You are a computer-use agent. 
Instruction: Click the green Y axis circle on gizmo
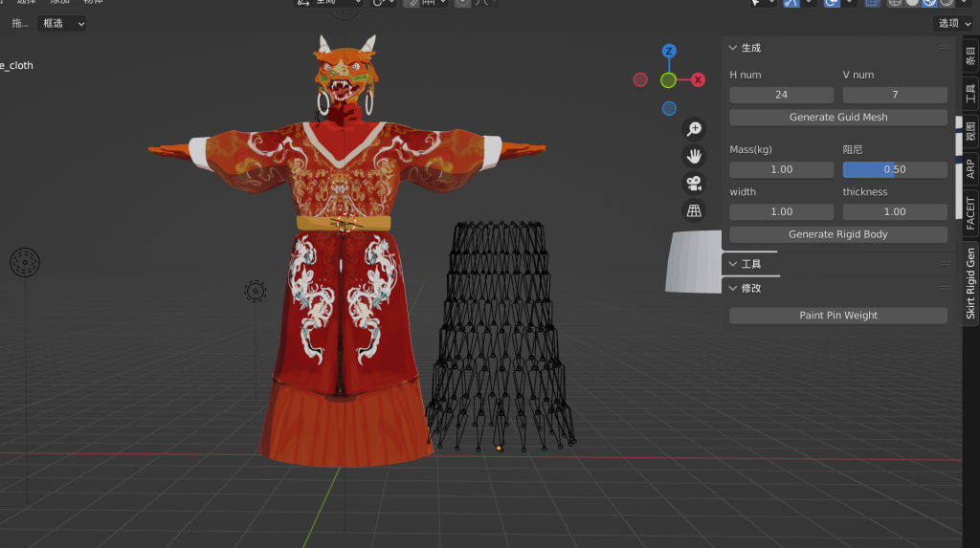tap(668, 80)
